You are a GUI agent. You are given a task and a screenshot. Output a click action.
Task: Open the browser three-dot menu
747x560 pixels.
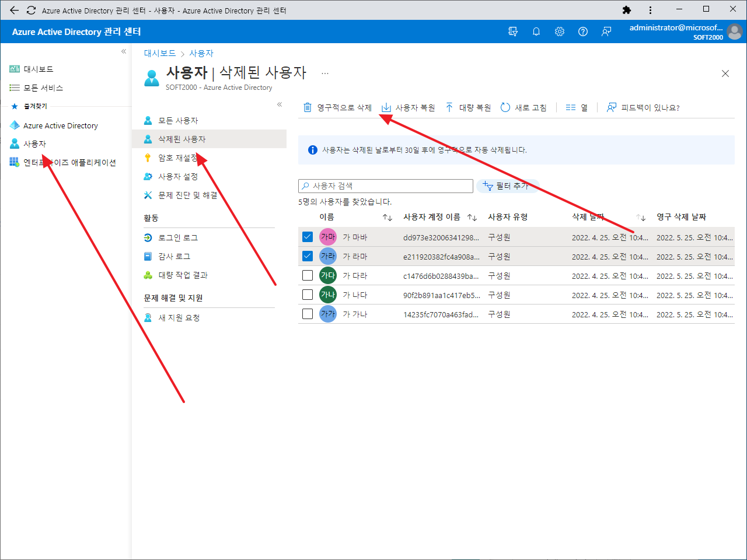pos(650,10)
